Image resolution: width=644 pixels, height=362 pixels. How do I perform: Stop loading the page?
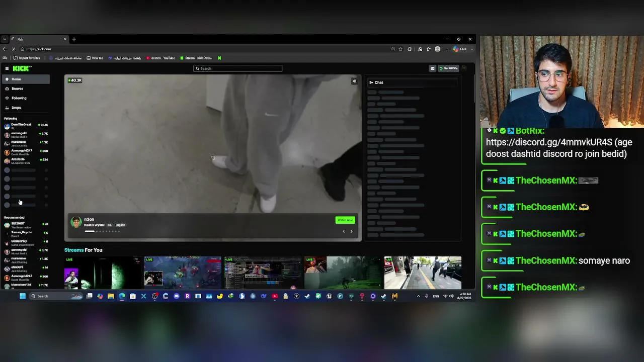(x=14, y=49)
